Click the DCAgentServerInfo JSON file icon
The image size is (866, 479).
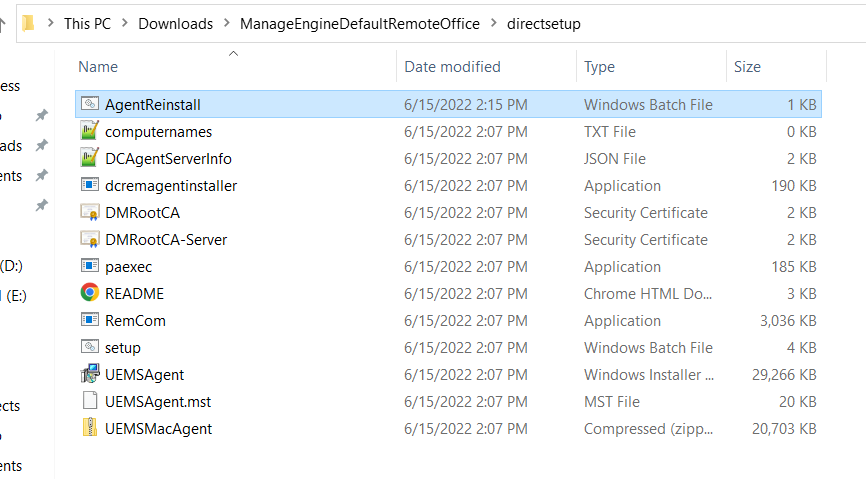90,158
